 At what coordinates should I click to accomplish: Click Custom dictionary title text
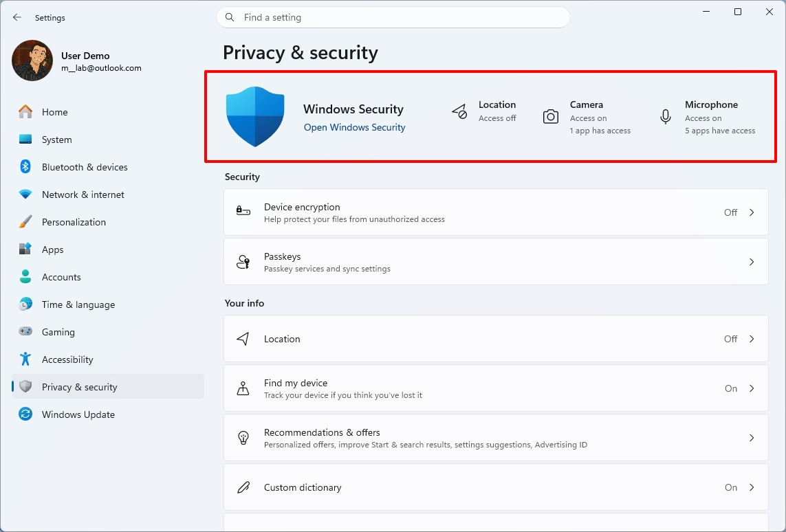tap(303, 487)
